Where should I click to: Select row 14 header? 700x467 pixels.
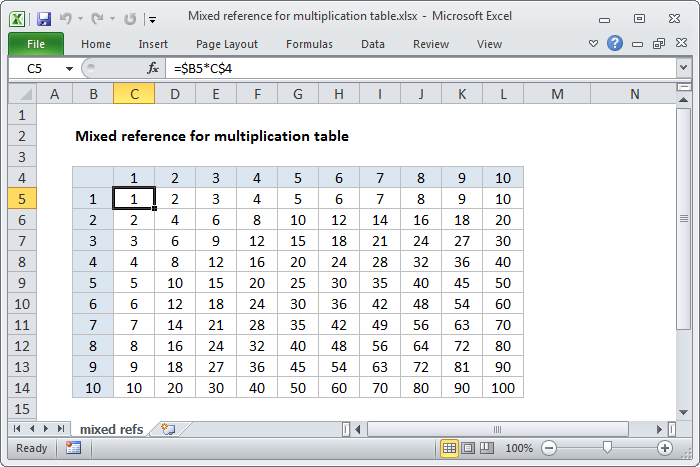[22, 388]
